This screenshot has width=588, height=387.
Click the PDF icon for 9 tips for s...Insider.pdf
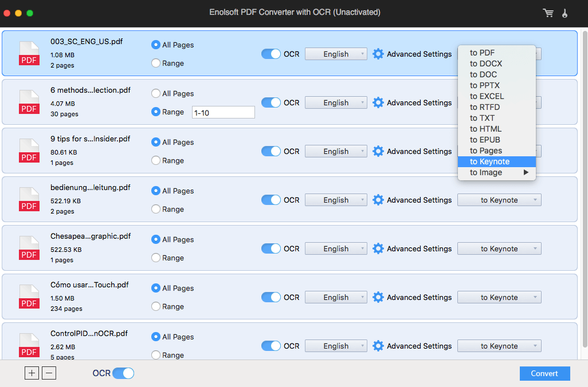[29, 151]
